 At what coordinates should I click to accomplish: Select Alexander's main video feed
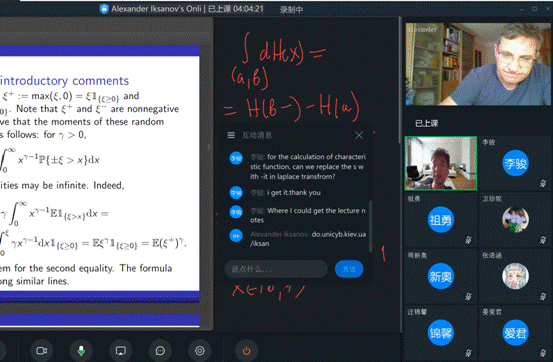(x=478, y=64)
